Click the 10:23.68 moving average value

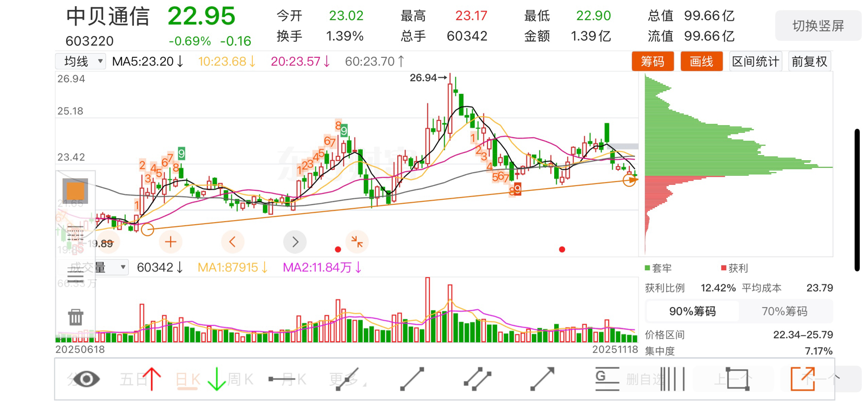pos(227,62)
